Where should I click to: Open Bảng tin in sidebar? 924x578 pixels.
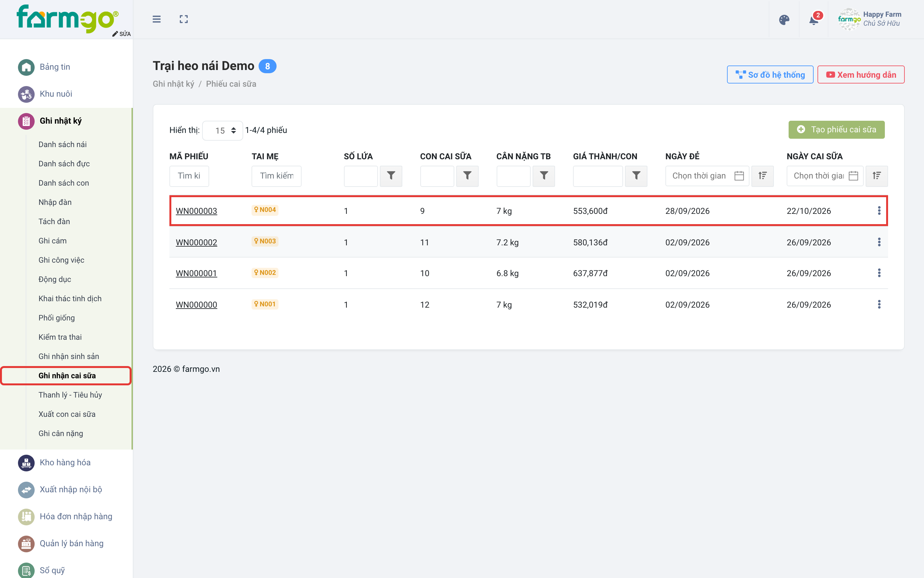point(55,67)
